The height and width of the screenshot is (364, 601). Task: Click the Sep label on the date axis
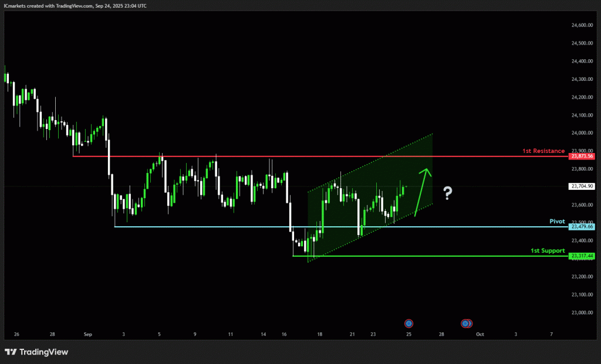pos(88,335)
